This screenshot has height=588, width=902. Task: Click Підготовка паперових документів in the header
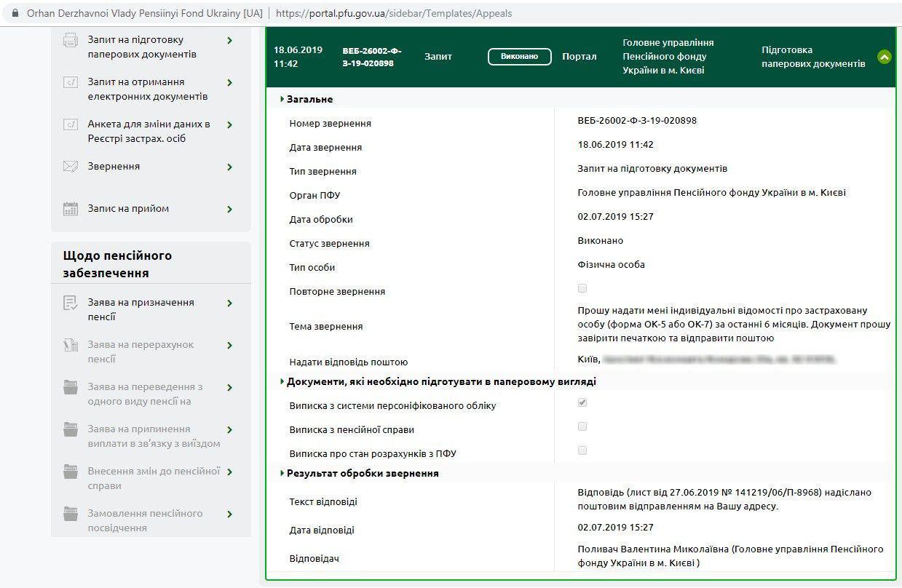coord(814,57)
